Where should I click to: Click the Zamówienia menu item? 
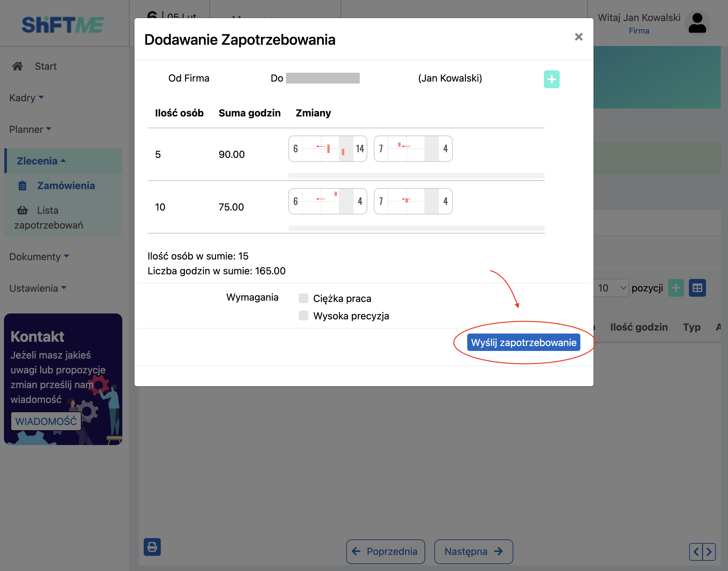pos(66,186)
